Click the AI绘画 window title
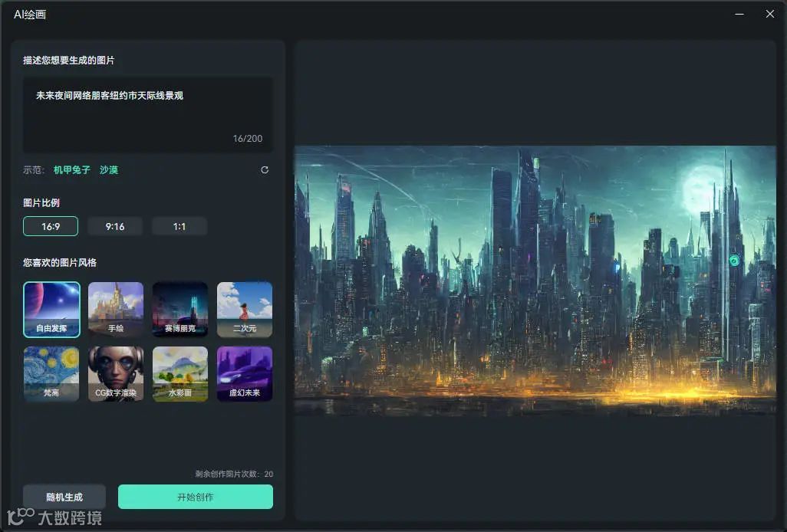This screenshot has width=787, height=532. 30,15
